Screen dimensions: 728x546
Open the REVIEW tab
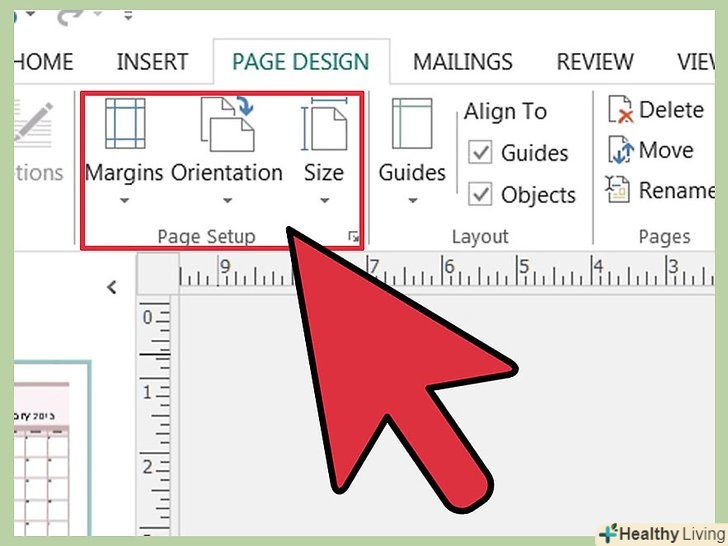click(595, 62)
